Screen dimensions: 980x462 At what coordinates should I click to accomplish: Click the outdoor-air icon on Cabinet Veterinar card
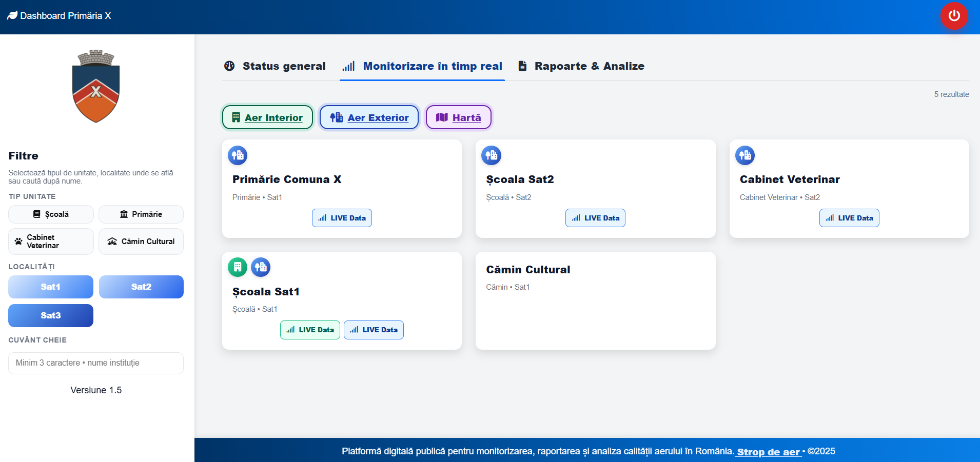click(x=745, y=155)
